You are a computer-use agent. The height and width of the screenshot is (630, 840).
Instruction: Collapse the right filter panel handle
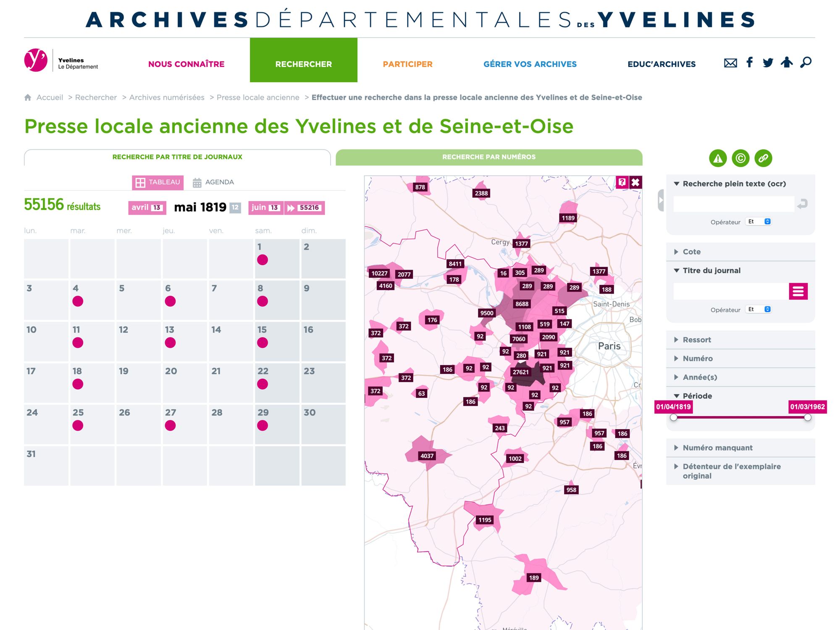(661, 200)
